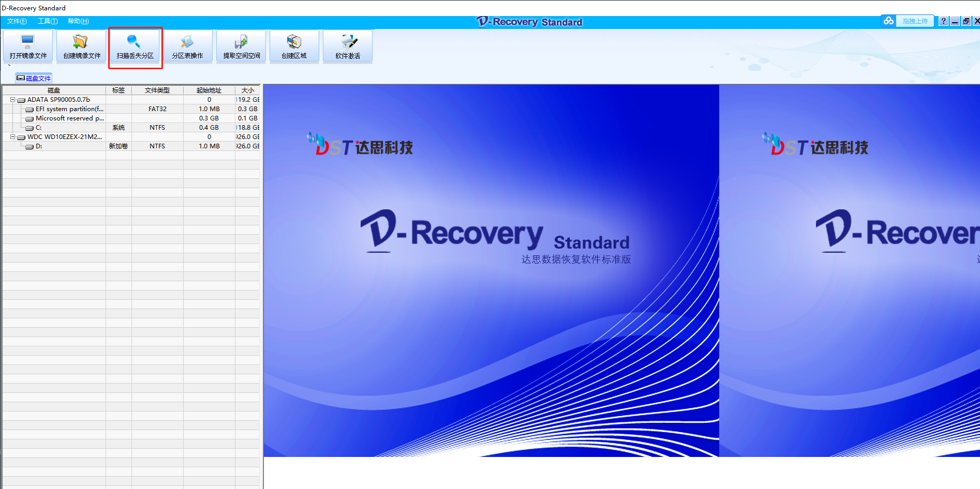Click NTFS cell in the D: row

point(157,146)
